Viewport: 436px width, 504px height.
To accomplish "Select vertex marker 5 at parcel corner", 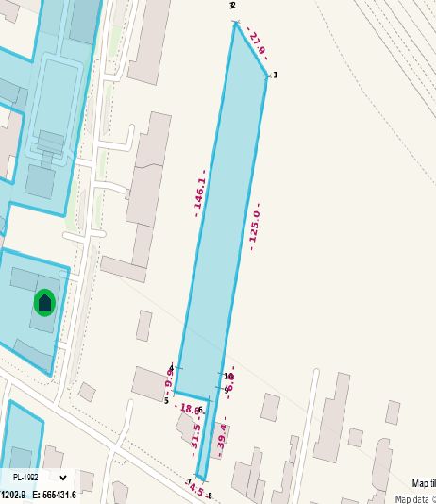I will coord(166,400).
